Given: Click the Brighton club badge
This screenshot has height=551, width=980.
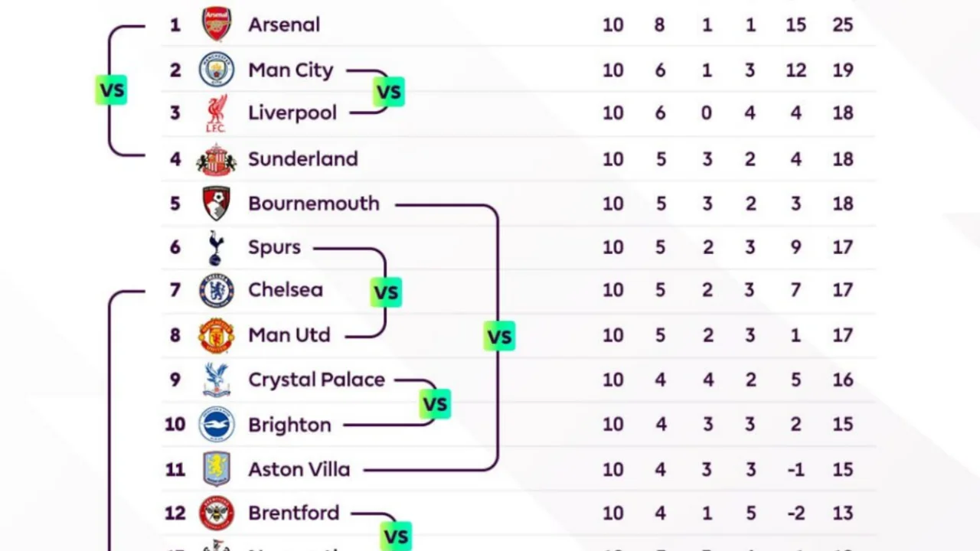Looking at the screenshot, I should tap(217, 424).
